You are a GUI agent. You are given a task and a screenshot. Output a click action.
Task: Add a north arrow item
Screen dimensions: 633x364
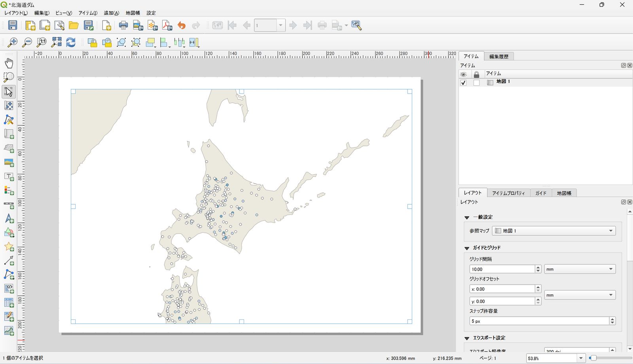click(x=9, y=219)
